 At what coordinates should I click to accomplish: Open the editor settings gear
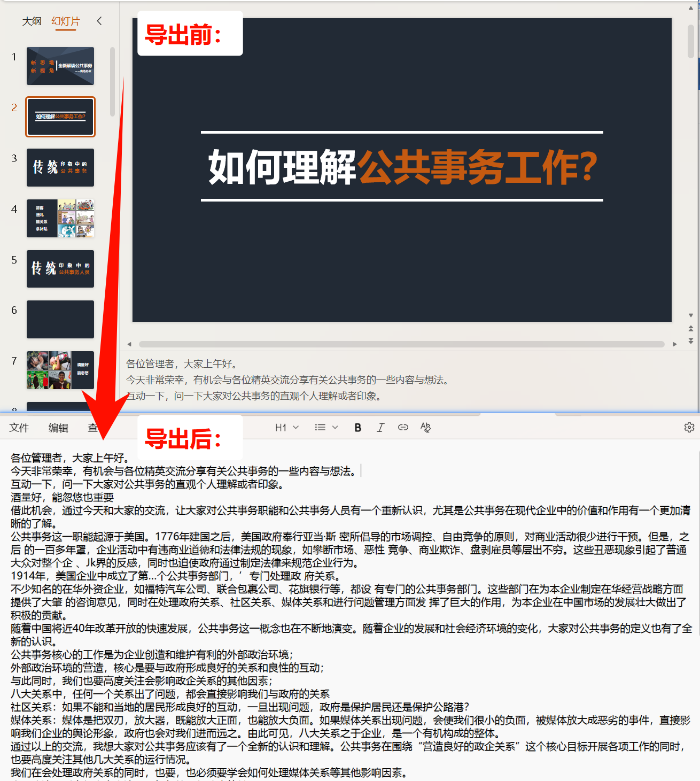click(689, 427)
